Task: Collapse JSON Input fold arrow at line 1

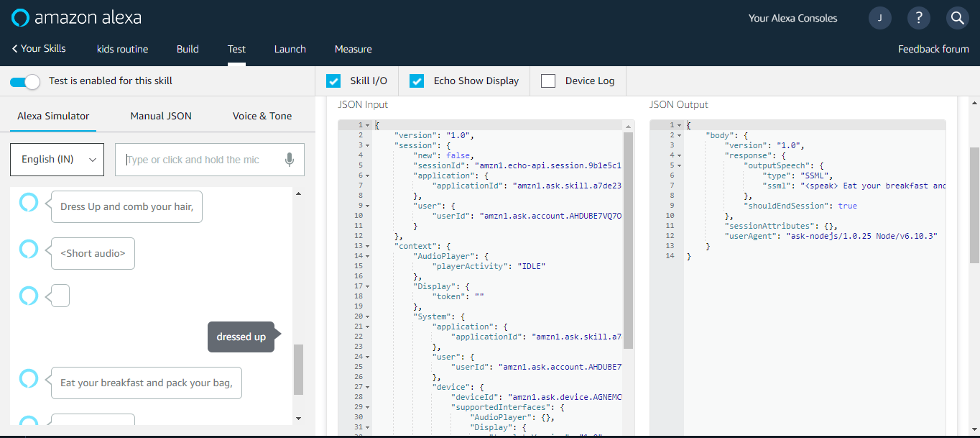Action: click(x=369, y=126)
